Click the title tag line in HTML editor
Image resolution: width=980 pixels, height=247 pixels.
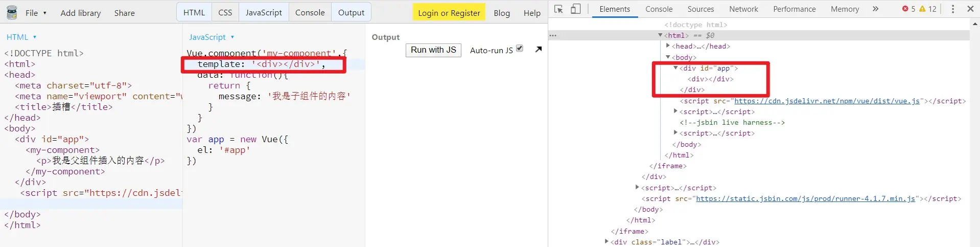pyautogui.click(x=63, y=107)
